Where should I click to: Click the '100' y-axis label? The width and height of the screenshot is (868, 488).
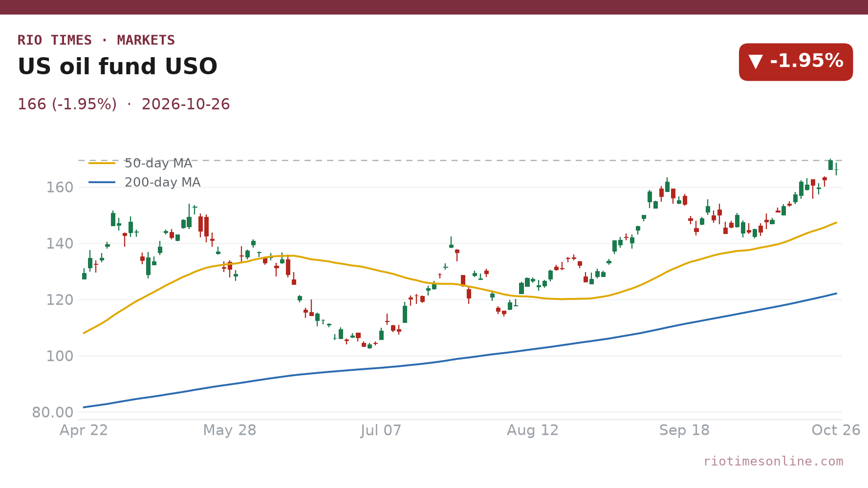pos(60,356)
